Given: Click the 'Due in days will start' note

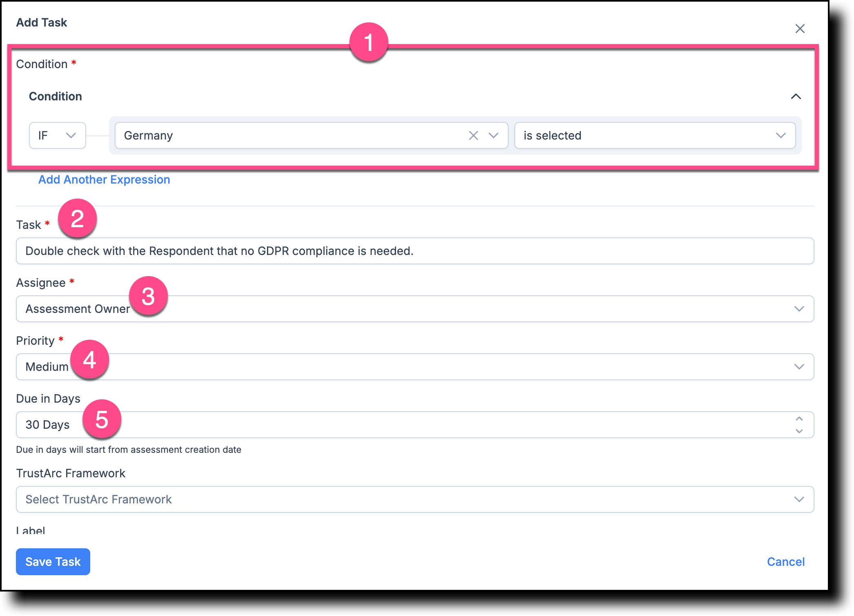Looking at the screenshot, I should click(129, 450).
